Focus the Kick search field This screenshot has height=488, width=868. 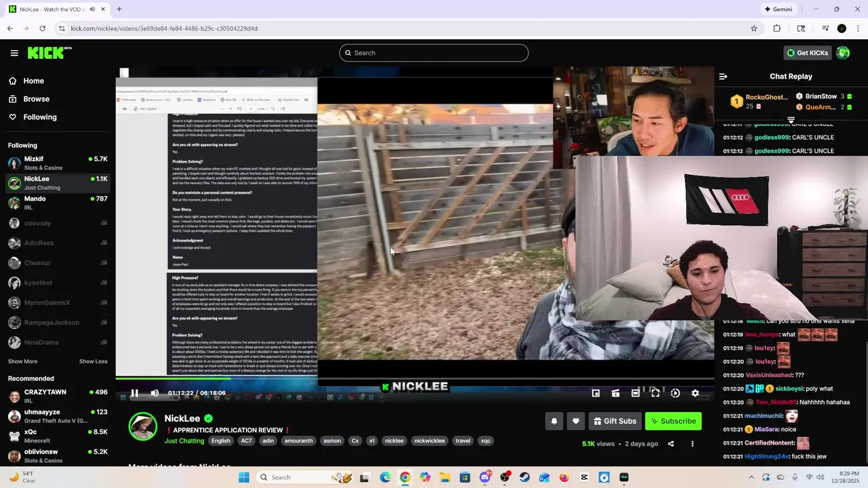click(x=434, y=53)
